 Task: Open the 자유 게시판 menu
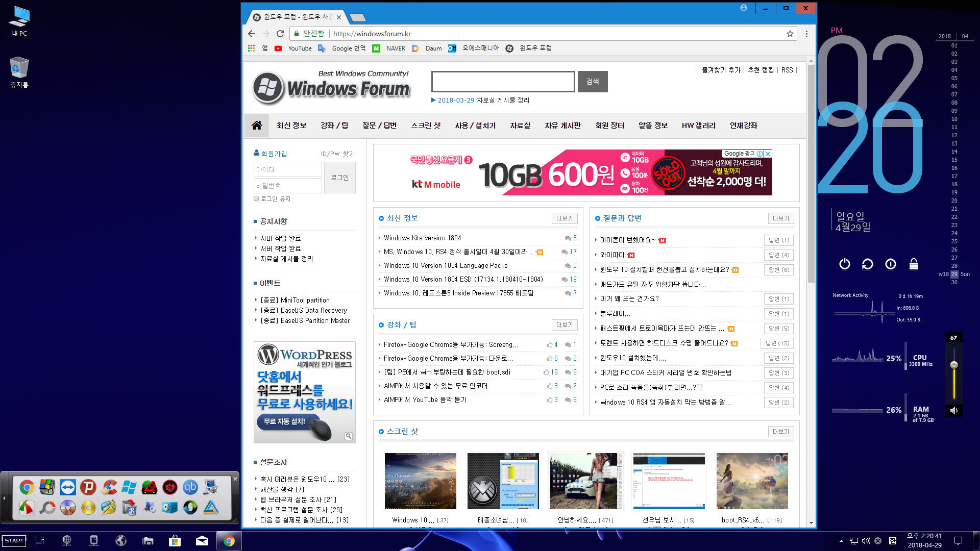(562, 126)
